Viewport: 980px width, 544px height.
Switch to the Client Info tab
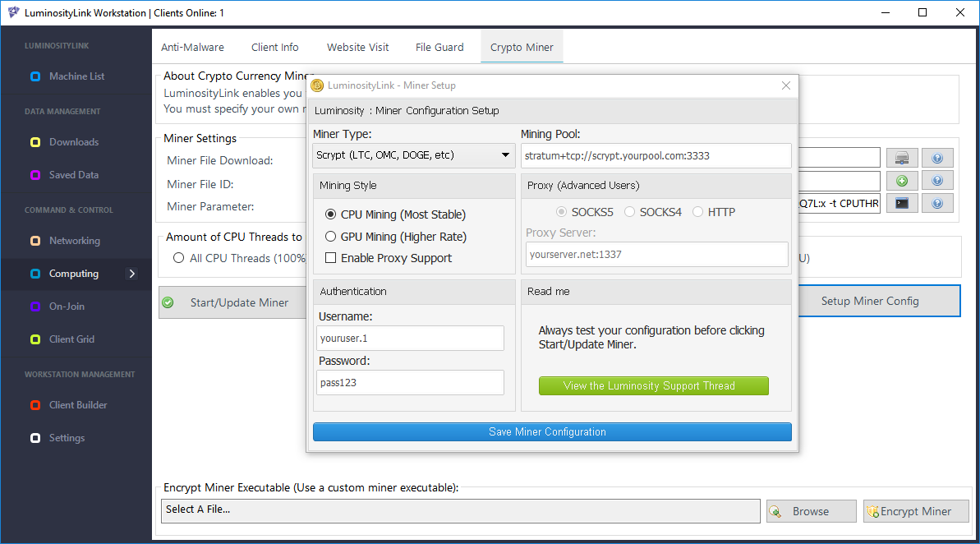click(x=275, y=48)
